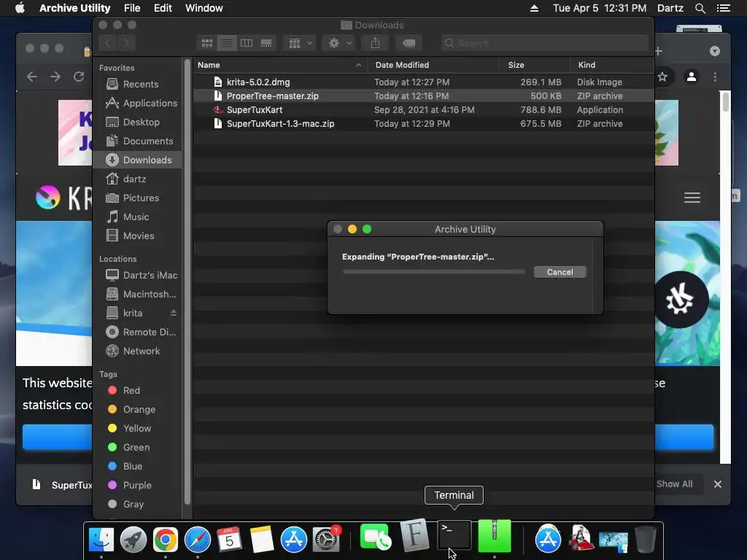This screenshot has width=747, height=560.
Task: Open Pictures in the sidebar
Action: [x=138, y=198]
